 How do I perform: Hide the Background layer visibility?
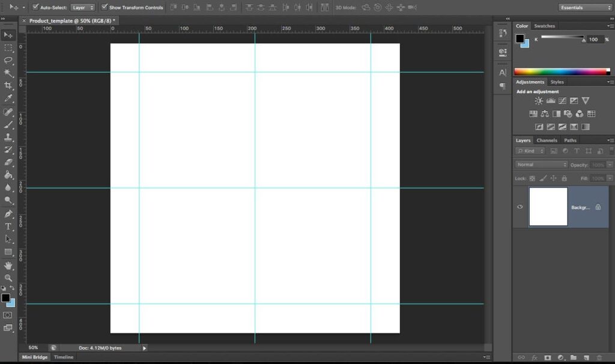pos(520,207)
